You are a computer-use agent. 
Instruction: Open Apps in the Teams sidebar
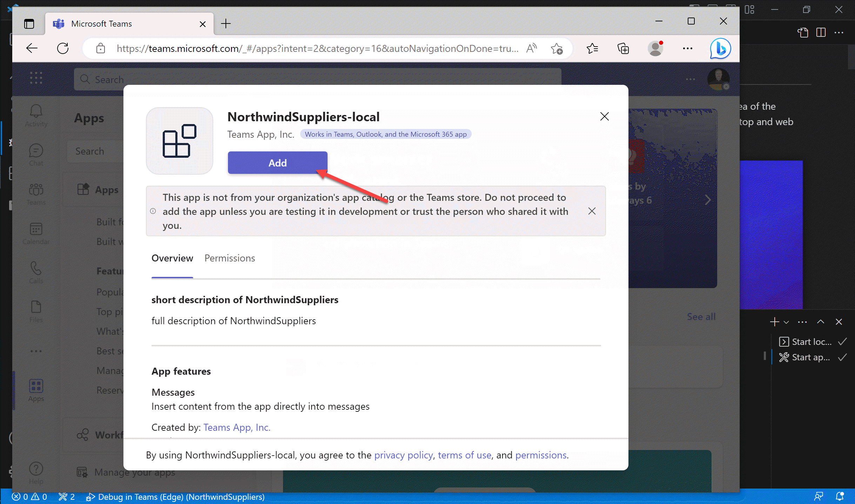[x=36, y=390]
